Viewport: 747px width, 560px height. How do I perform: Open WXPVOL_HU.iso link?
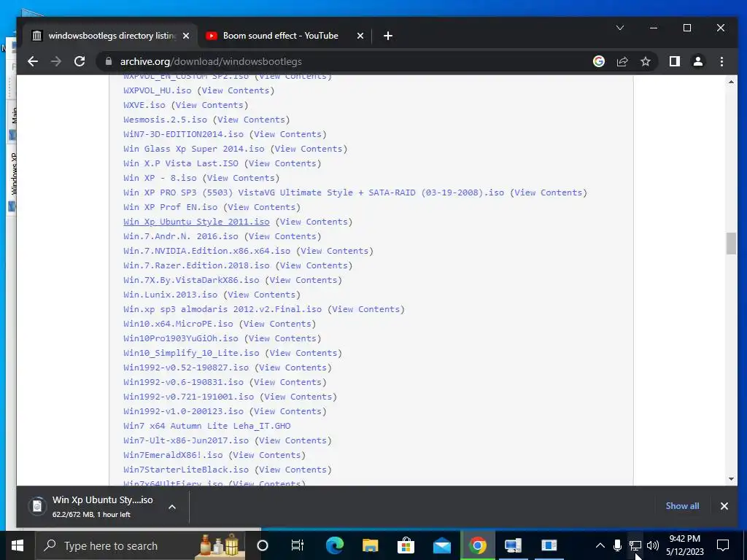pyautogui.click(x=158, y=90)
